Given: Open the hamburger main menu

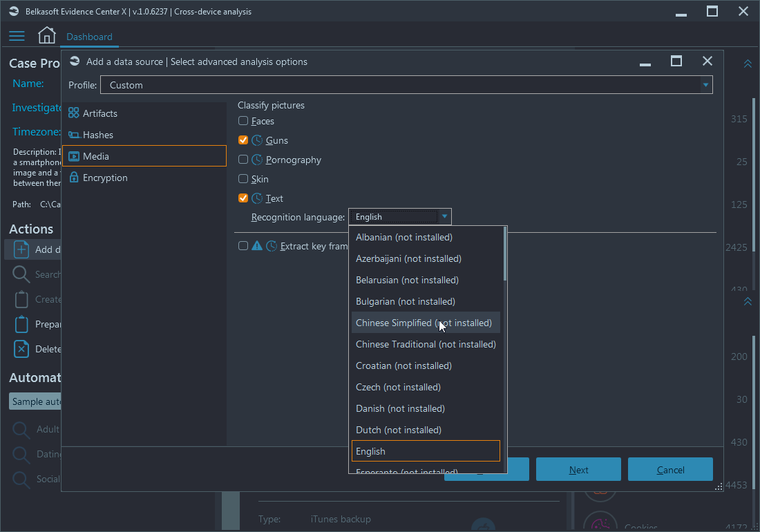Looking at the screenshot, I should [x=17, y=37].
